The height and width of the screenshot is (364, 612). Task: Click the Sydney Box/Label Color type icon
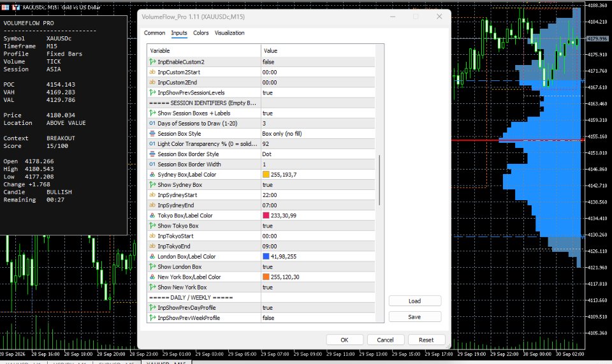(152, 175)
